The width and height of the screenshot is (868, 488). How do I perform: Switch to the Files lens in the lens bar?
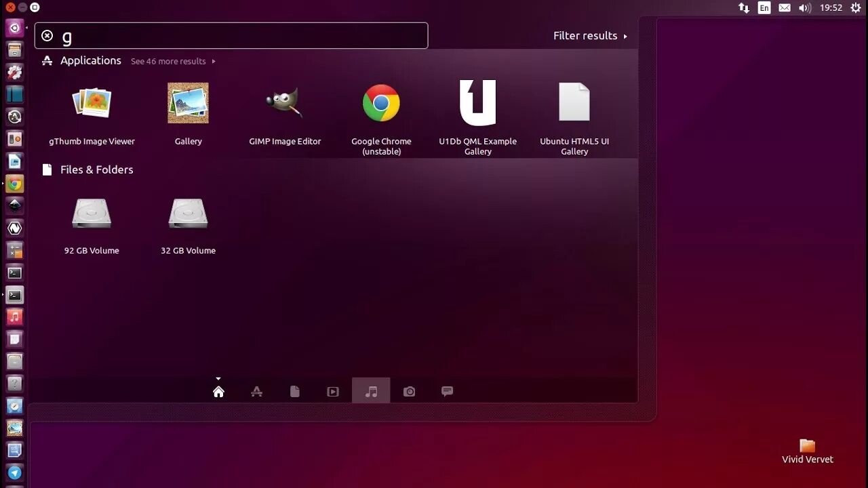[294, 391]
